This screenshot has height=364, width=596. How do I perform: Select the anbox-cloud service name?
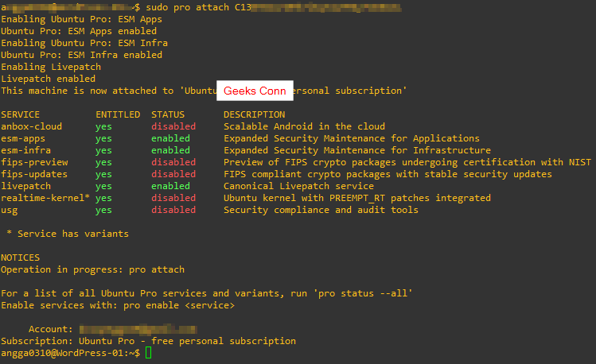click(x=31, y=126)
